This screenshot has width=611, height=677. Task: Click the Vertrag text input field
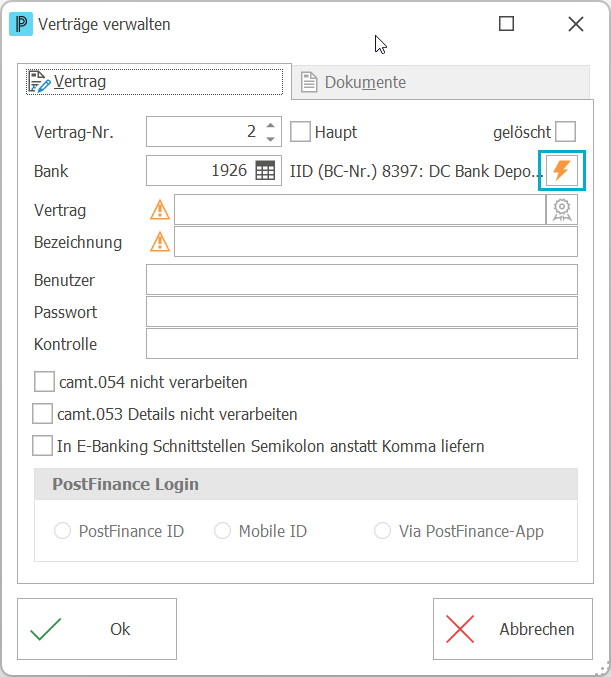tap(360, 209)
